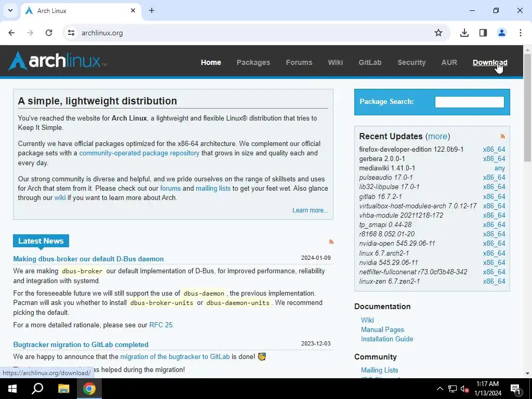Image resolution: width=532 pixels, height=399 pixels.
Task: Open firefox-developer-edition 122.0b9-1 package
Action: pyautogui.click(x=411, y=149)
